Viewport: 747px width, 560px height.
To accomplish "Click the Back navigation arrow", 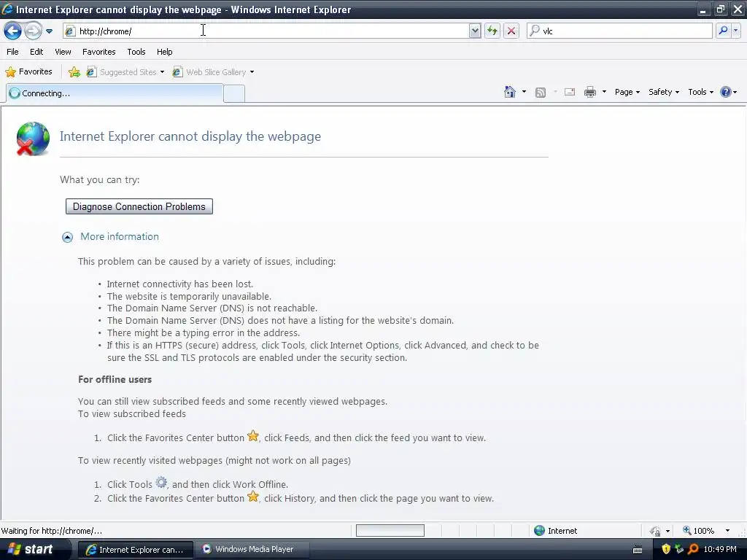I will point(13,31).
